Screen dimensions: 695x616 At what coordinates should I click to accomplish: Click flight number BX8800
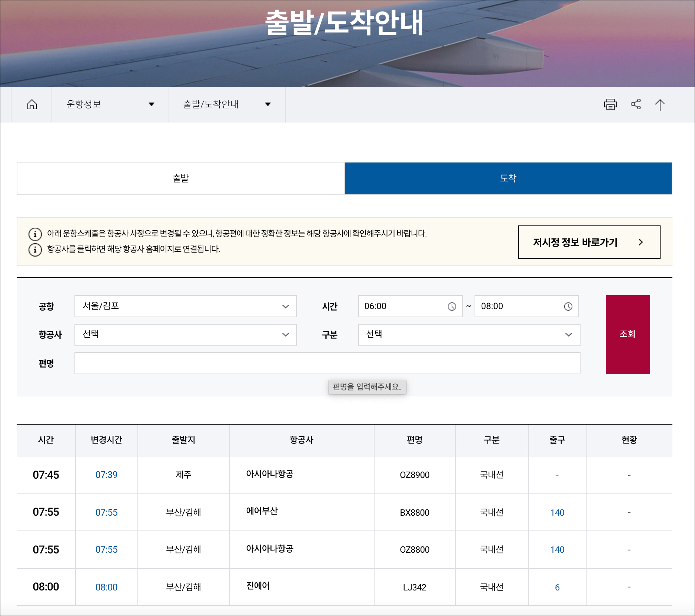[415, 512]
